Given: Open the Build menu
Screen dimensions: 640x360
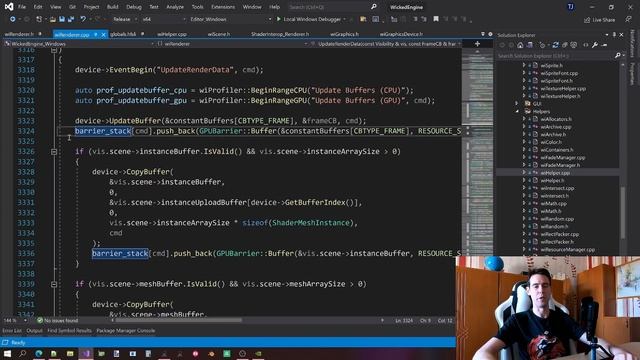Looking at the screenshot, I should pyautogui.click(x=112, y=7).
